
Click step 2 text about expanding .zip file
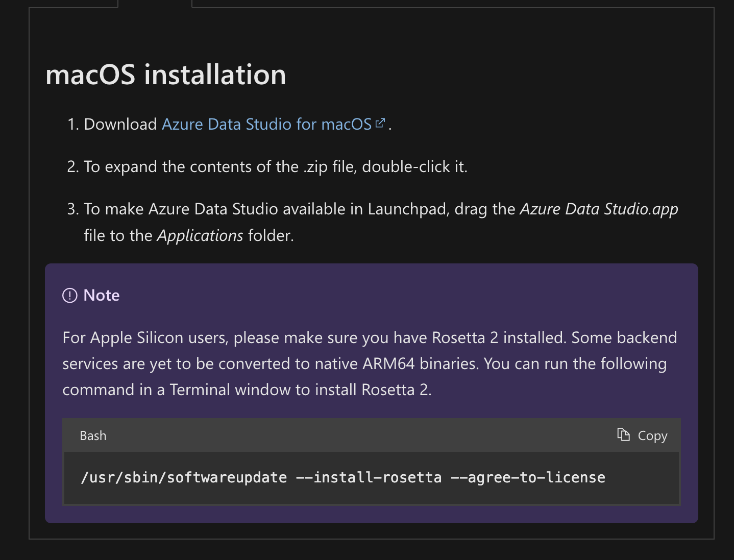point(276,166)
